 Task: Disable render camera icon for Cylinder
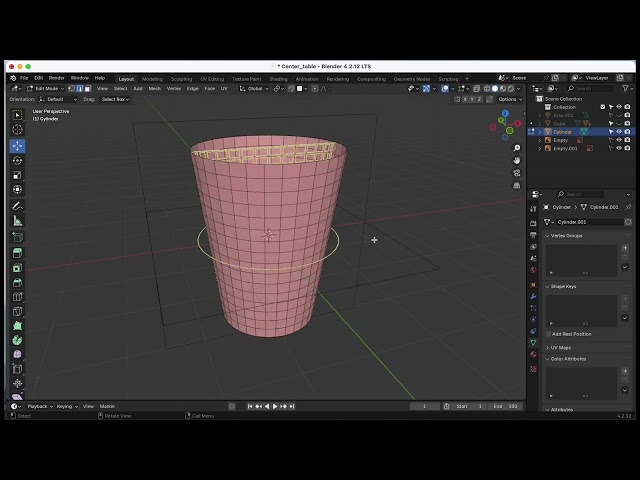pos(627,132)
